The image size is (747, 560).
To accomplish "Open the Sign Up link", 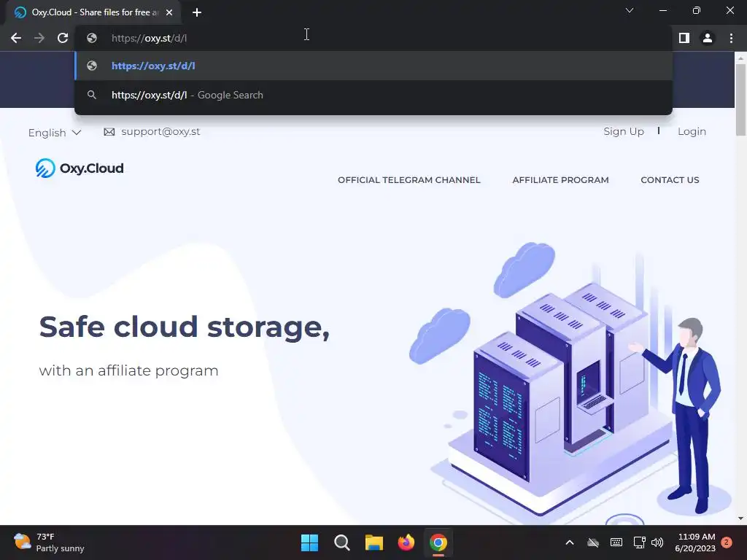I will pyautogui.click(x=624, y=131).
